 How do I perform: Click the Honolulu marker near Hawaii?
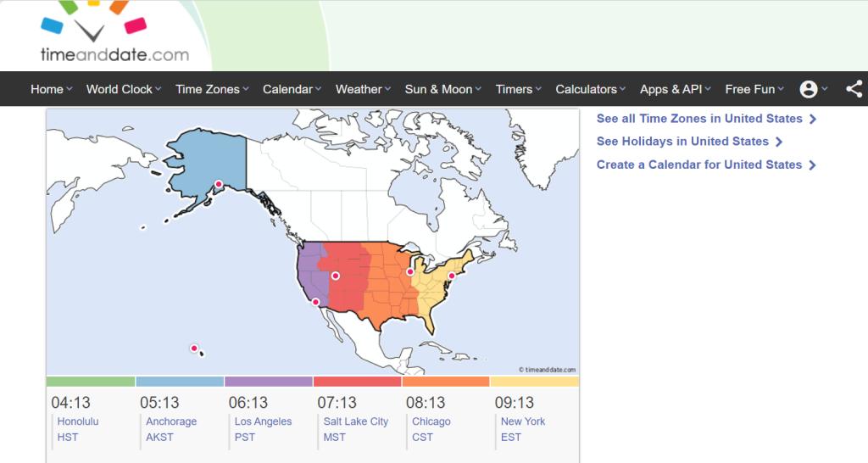[194, 348]
